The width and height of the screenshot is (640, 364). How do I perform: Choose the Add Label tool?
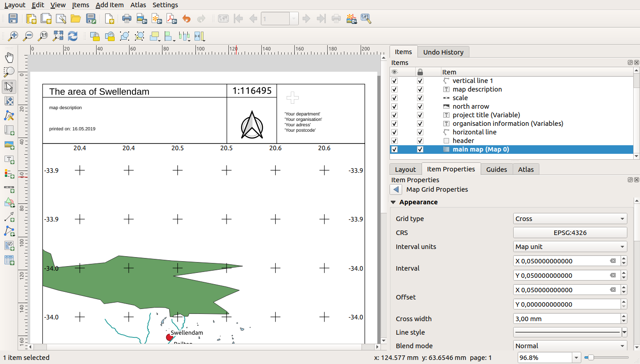9,159
